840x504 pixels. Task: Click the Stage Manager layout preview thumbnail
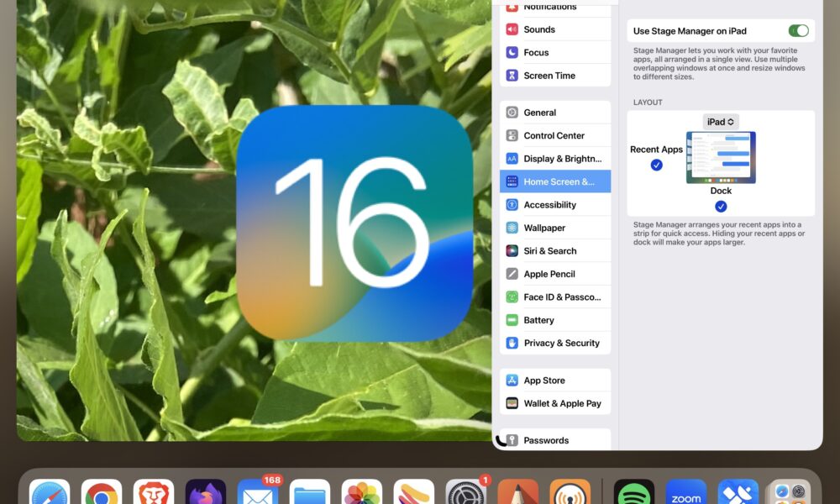point(721,157)
